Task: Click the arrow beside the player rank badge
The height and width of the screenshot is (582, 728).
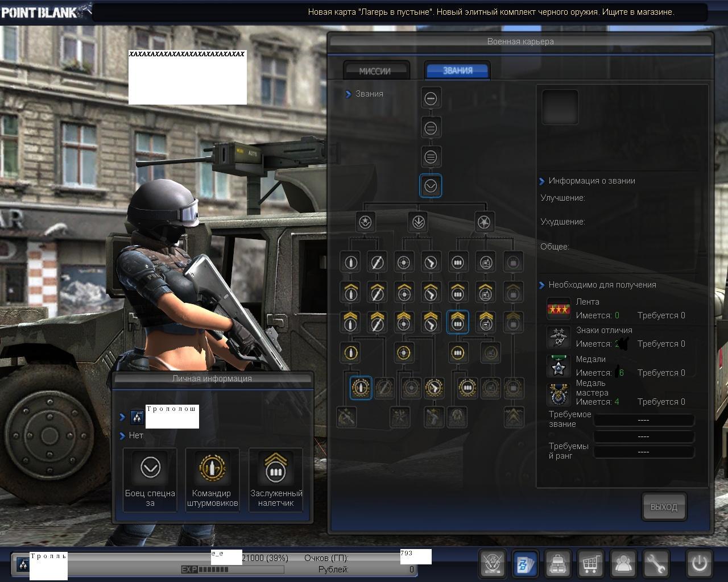Action: pos(122,417)
